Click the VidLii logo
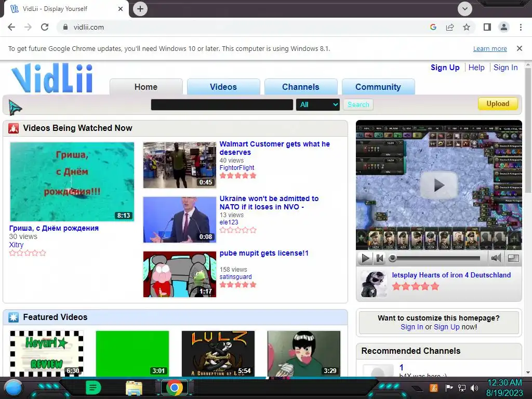 pos(52,78)
